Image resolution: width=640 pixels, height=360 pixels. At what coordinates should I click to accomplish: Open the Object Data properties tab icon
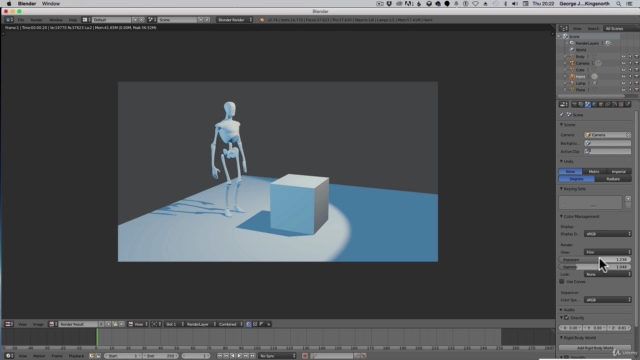[615, 104]
